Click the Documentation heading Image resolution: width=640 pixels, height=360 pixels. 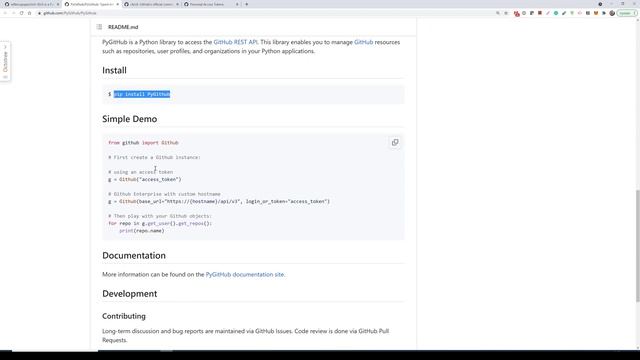134,256
